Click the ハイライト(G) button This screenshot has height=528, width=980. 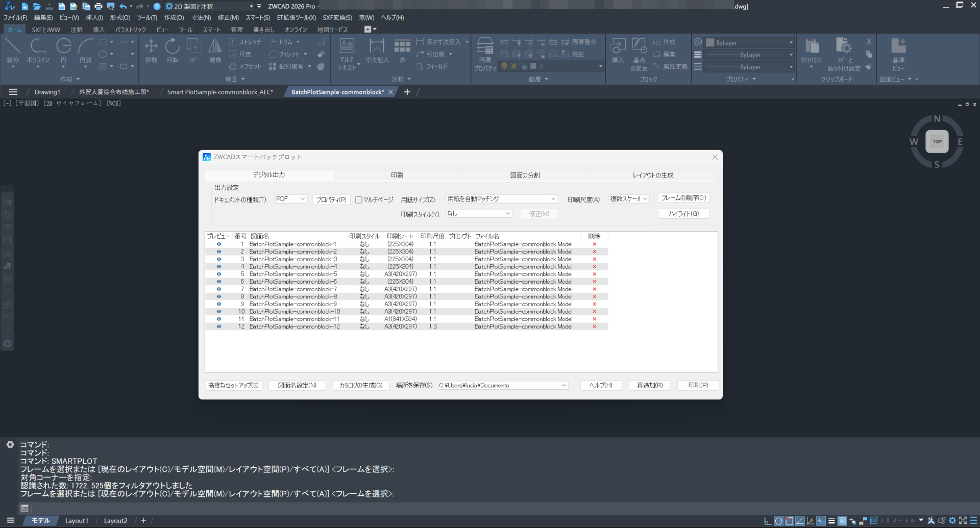683,214
